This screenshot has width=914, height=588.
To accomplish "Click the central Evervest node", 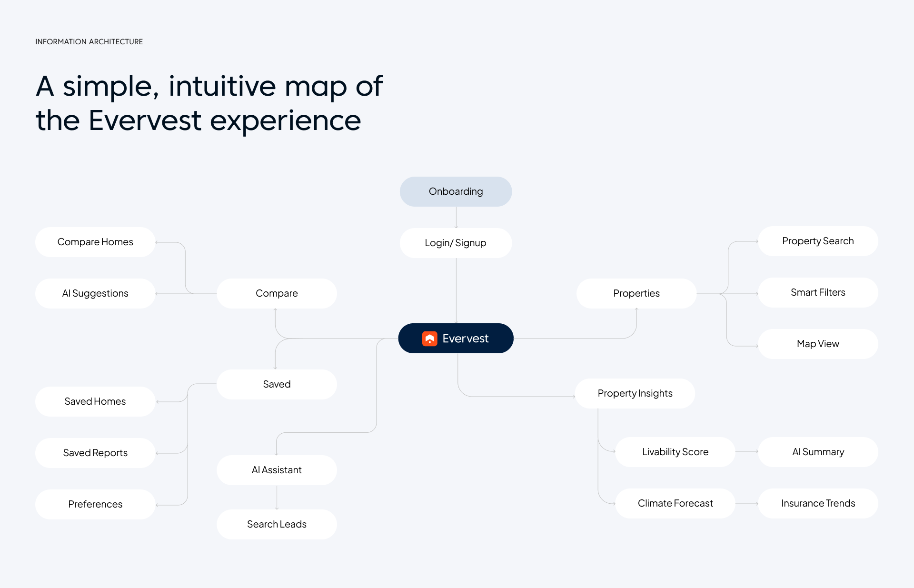I will tap(456, 339).
